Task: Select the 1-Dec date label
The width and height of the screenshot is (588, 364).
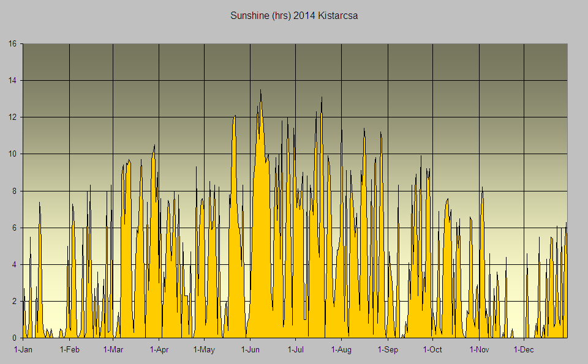Action: point(524,350)
